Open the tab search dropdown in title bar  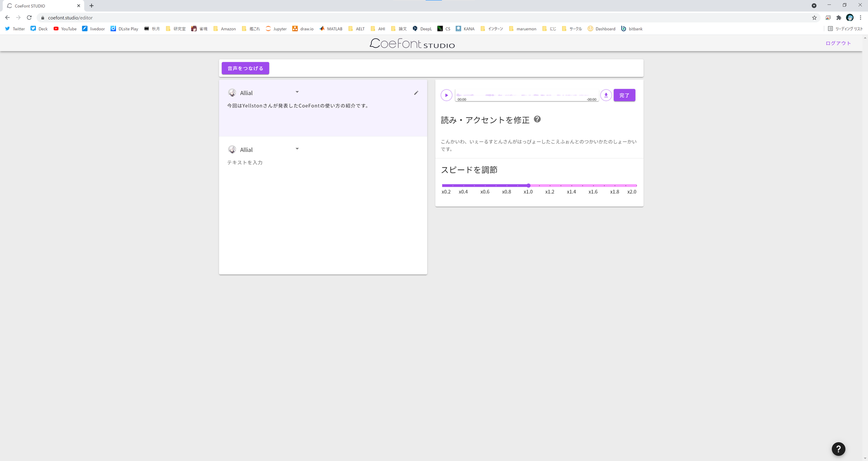tap(814, 5)
